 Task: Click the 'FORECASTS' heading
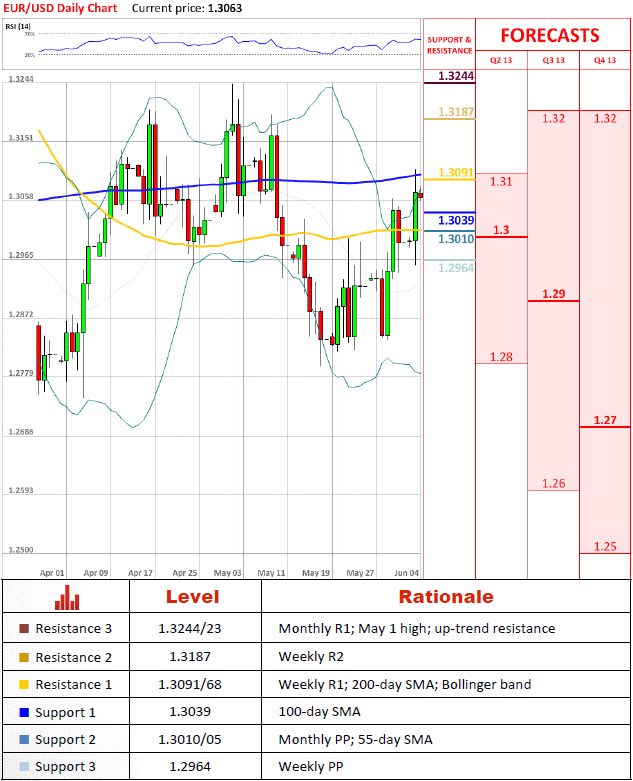pos(550,35)
